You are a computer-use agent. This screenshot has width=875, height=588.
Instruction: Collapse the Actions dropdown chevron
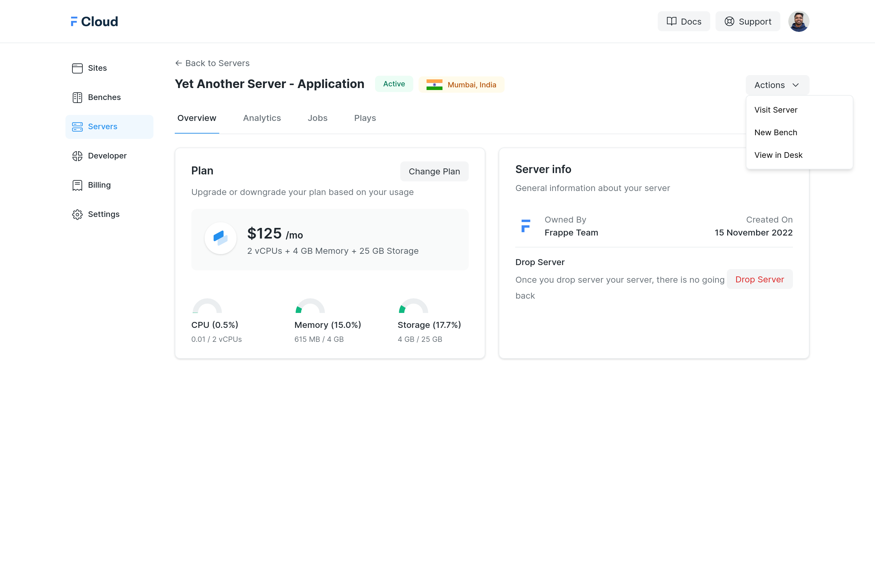click(x=796, y=85)
